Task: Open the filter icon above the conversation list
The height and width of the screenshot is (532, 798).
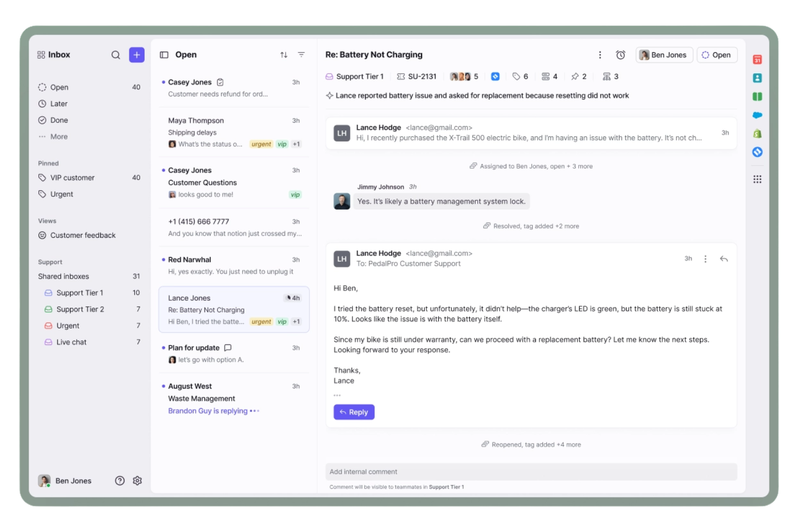Action: pos(300,54)
